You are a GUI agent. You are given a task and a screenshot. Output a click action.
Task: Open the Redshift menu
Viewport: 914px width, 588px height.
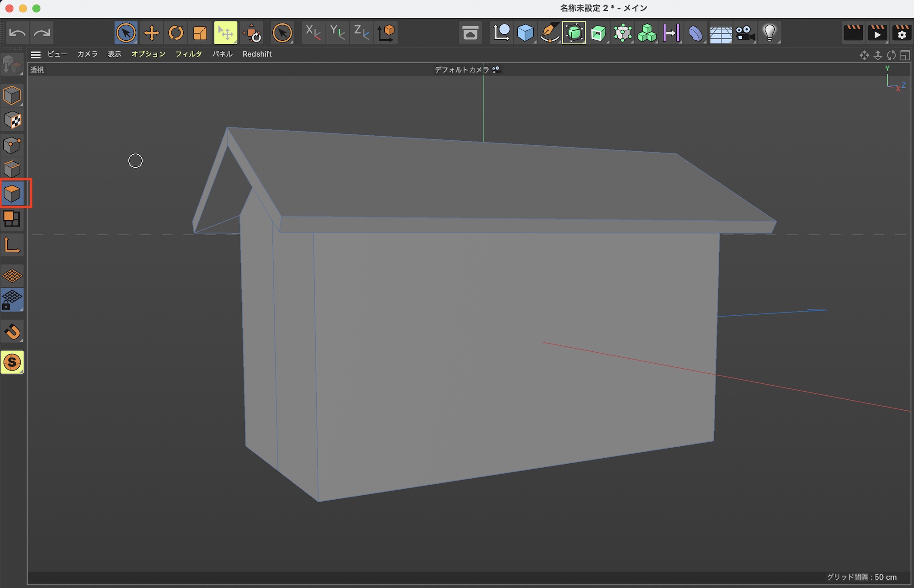tap(257, 54)
